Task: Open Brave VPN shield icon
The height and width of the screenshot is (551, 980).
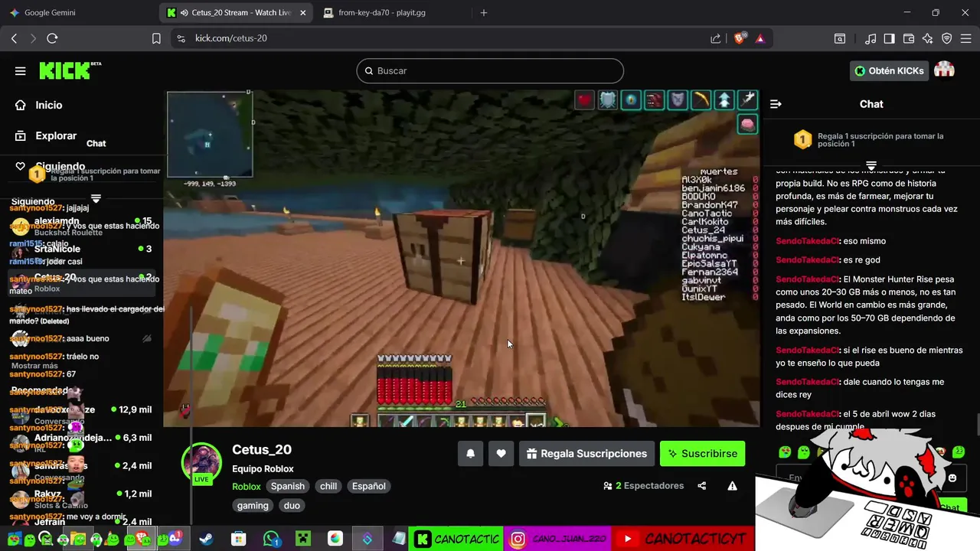Action: point(947,38)
